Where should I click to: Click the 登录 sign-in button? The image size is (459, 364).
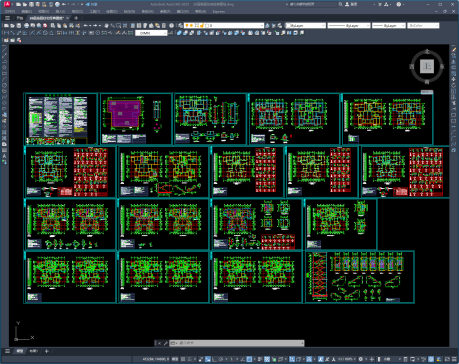[351, 4]
